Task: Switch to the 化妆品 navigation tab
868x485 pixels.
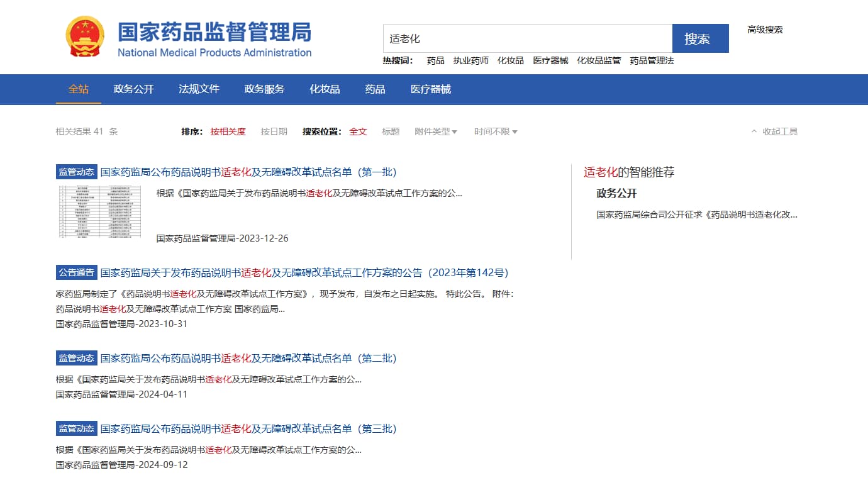Action: pos(325,89)
